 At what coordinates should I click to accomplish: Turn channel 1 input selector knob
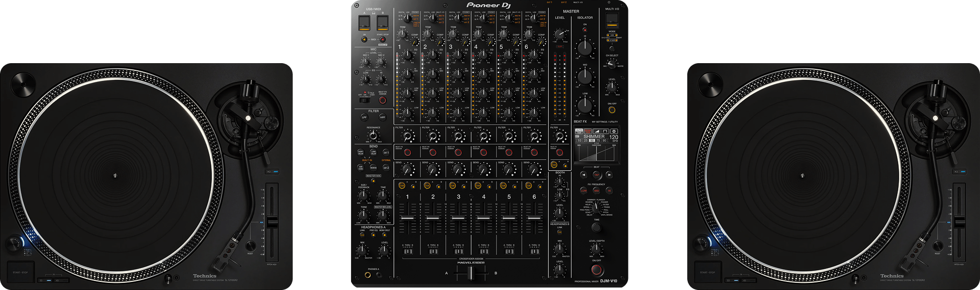pos(407,18)
